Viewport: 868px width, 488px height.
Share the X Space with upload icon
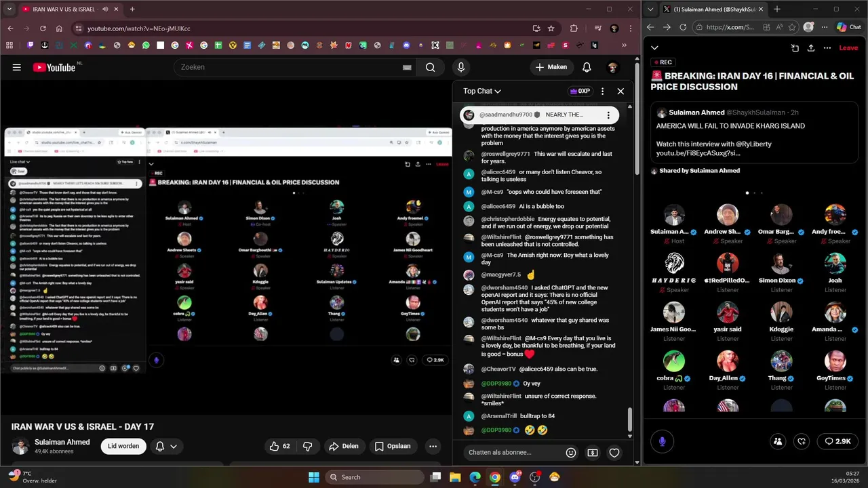coord(811,48)
